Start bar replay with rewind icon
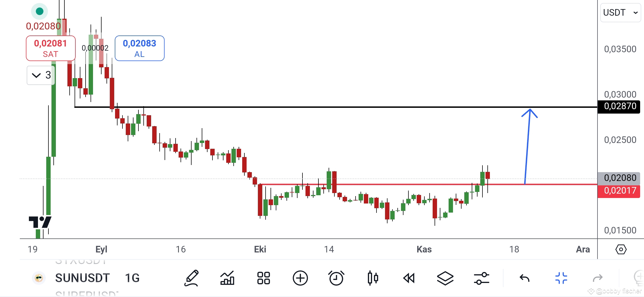 (409, 278)
